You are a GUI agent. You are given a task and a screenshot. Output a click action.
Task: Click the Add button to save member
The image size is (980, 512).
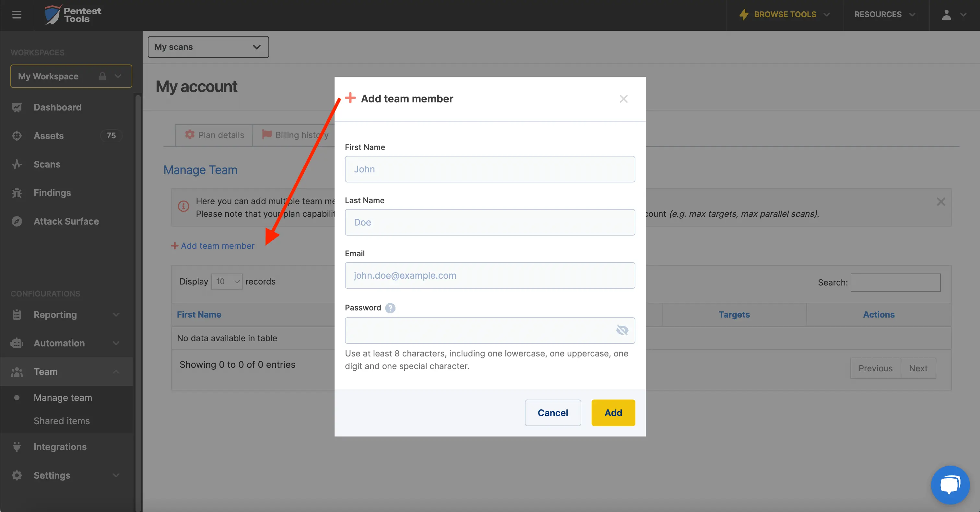click(613, 413)
